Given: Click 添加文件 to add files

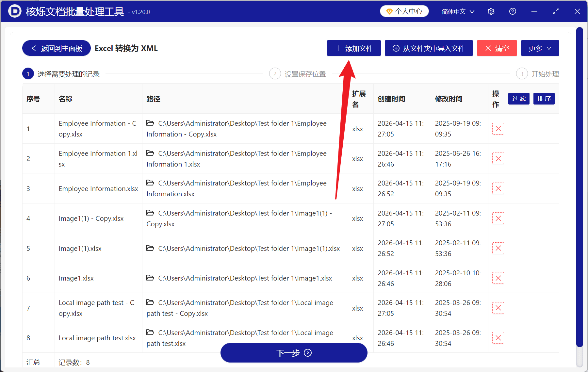Looking at the screenshot, I should 354,48.
